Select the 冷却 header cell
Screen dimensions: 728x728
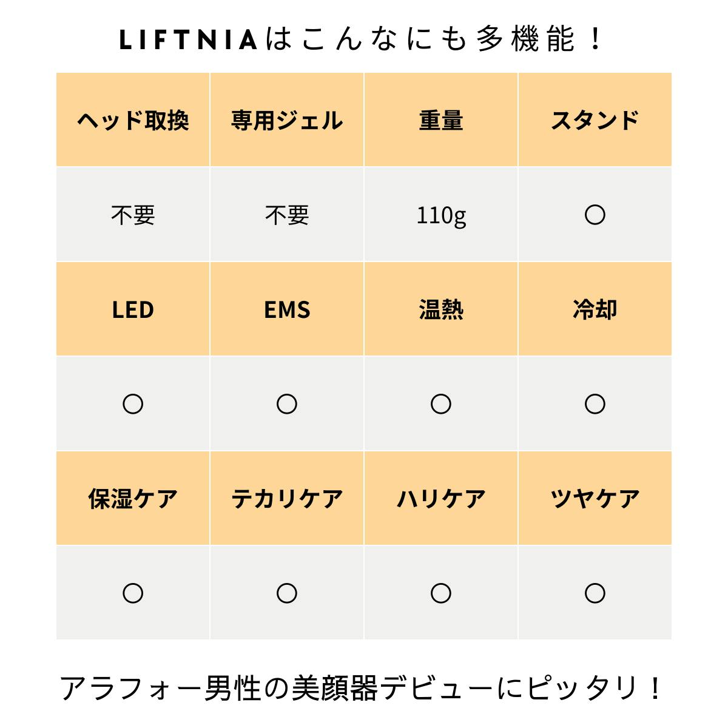click(x=595, y=309)
